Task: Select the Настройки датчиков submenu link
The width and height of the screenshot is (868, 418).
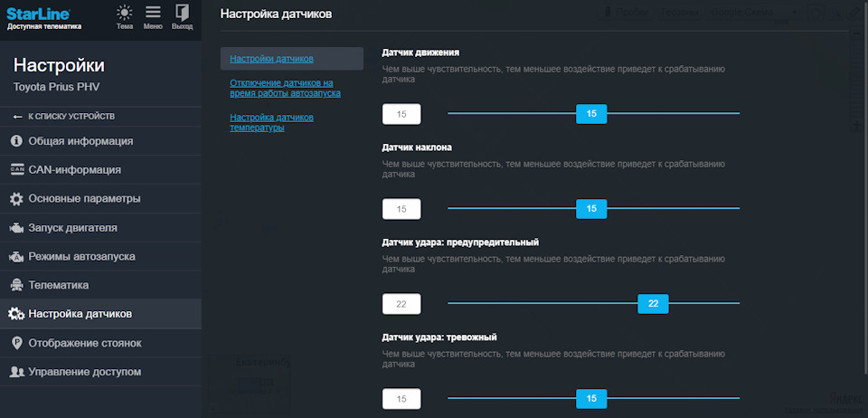Action: tap(272, 59)
